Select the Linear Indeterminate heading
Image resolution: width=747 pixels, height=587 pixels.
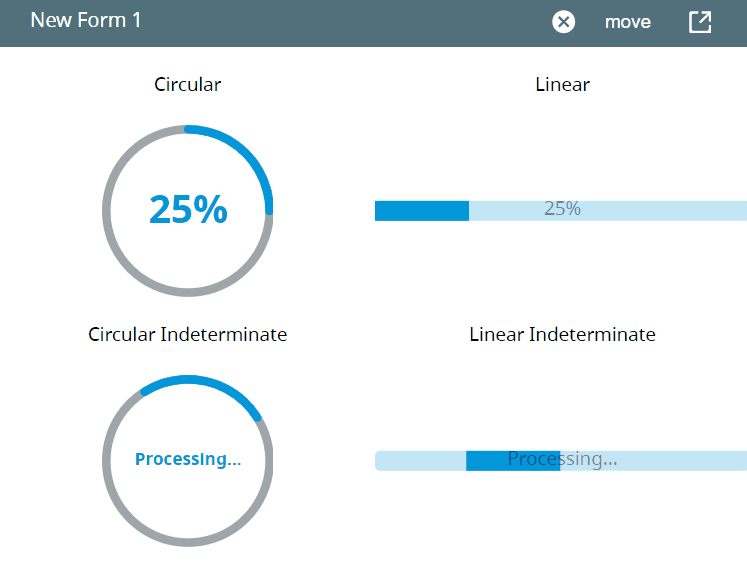point(562,335)
